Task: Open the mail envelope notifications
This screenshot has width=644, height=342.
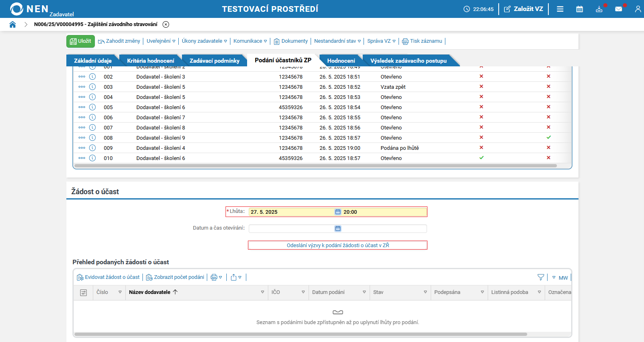Action: click(618, 9)
